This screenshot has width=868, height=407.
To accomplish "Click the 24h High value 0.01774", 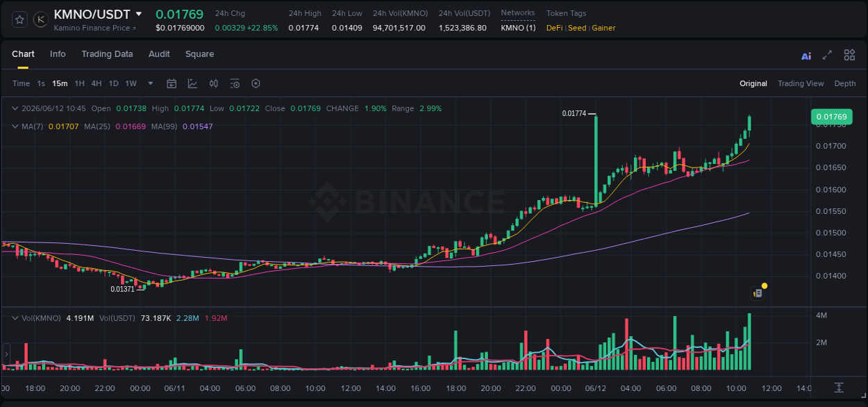I will pos(303,28).
